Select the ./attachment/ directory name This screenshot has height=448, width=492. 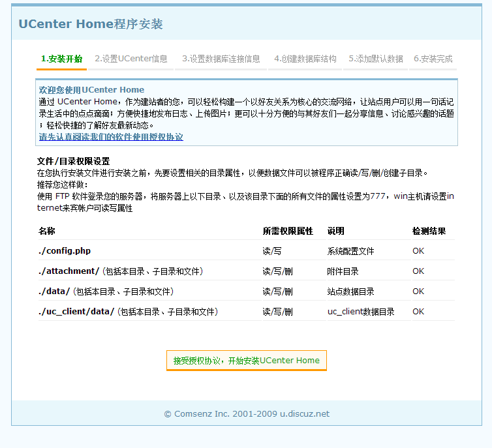point(69,271)
